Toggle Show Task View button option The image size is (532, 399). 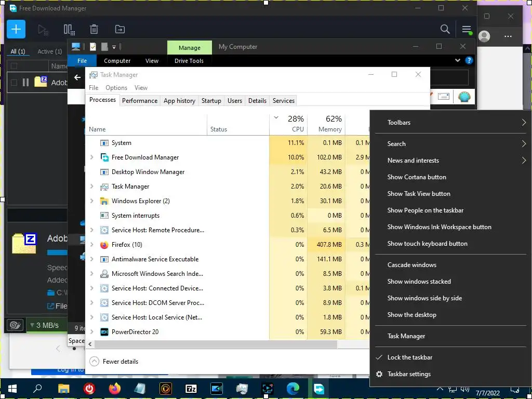pos(419,194)
